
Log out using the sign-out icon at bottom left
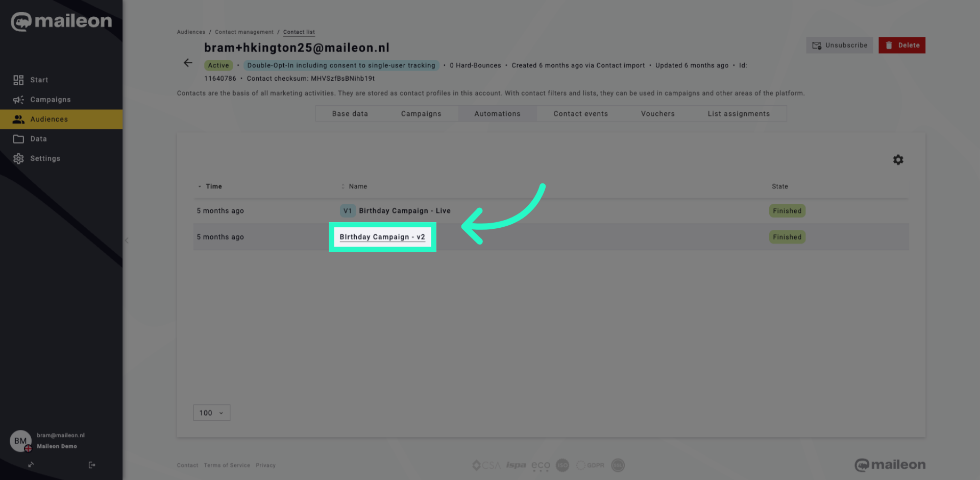tap(92, 465)
